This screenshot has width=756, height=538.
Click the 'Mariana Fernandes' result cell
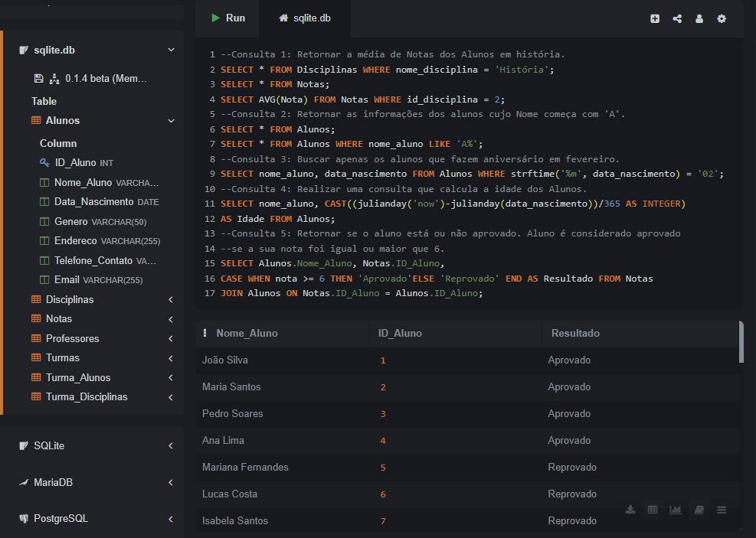click(245, 467)
